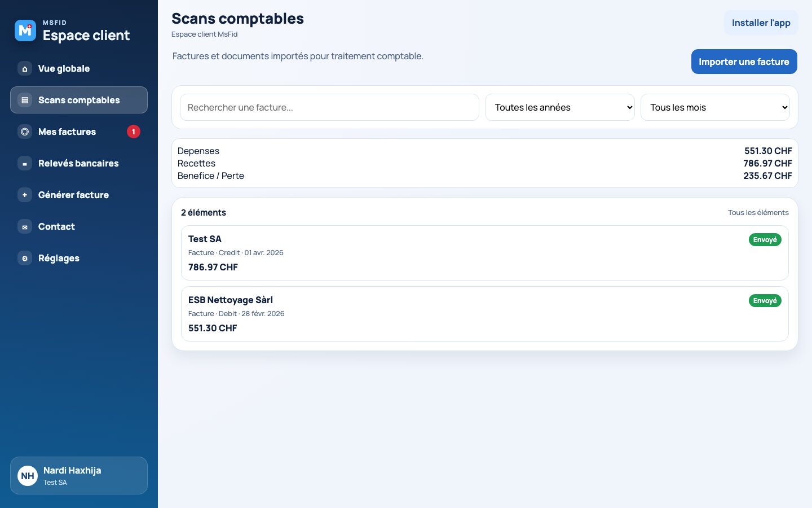Click the Scans comptables page heading
Image resolution: width=812 pixels, height=508 pixels.
click(237, 19)
